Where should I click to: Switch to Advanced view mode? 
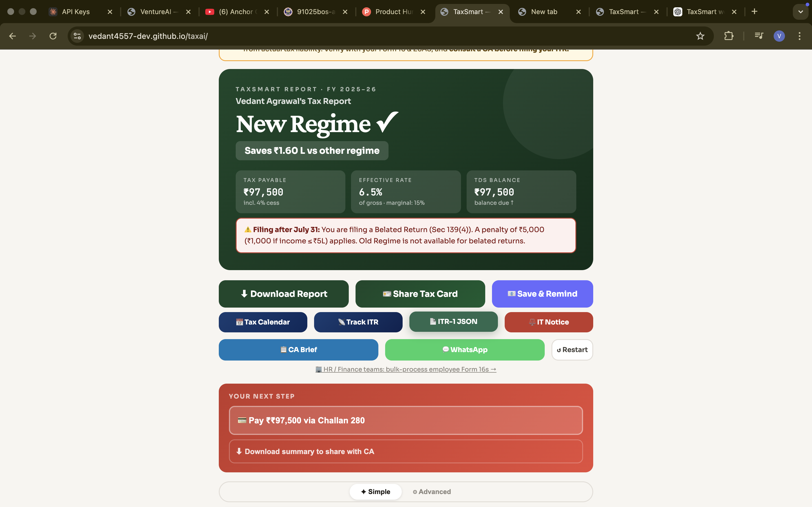tap(432, 492)
